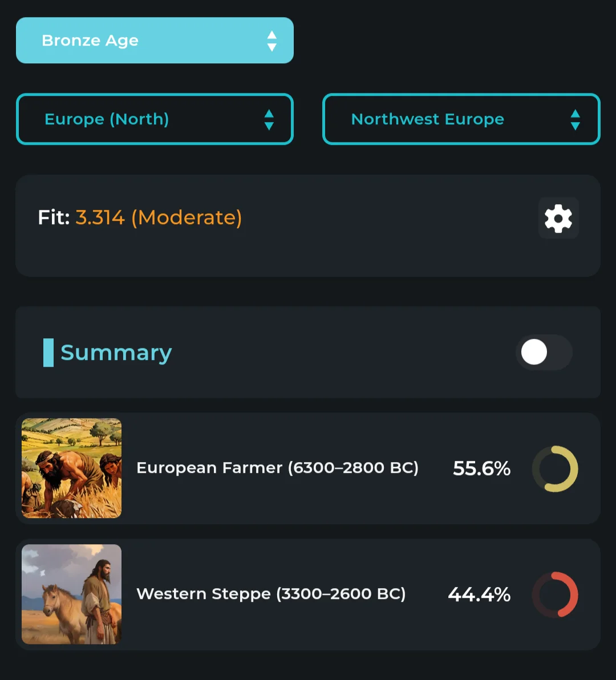Open the Bronze Age period dropdown
Viewport: 616px width, 680px height.
pos(155,41)
